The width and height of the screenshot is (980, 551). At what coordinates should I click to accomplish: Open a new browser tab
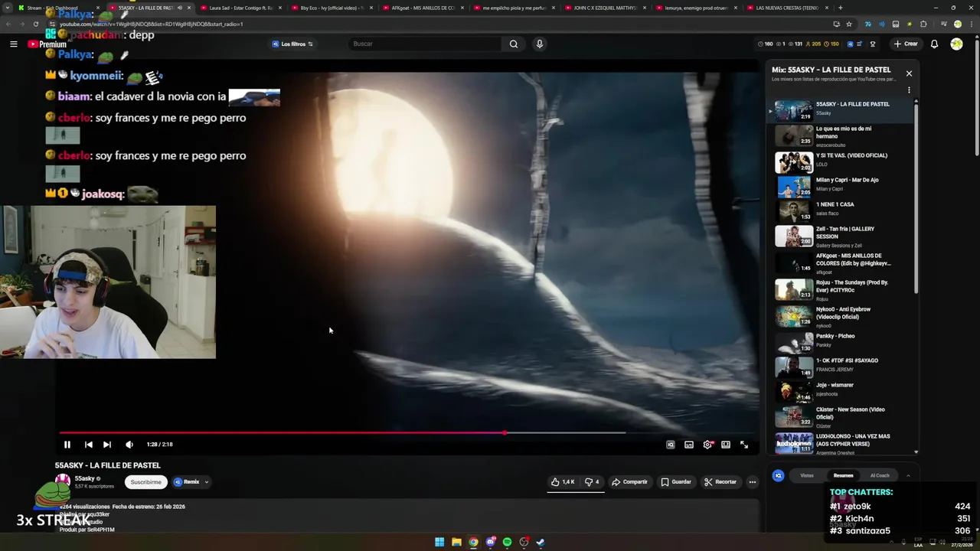pyautogui.click(x=840, y=8)
